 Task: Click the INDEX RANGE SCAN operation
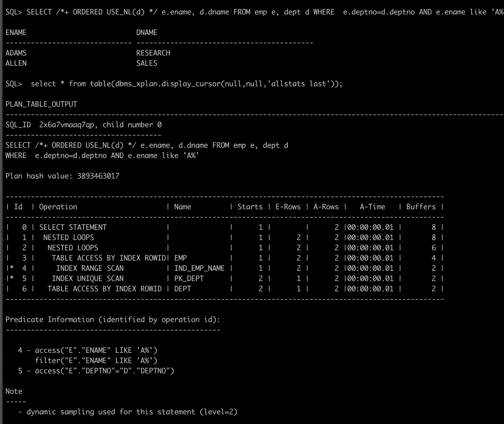90,268
